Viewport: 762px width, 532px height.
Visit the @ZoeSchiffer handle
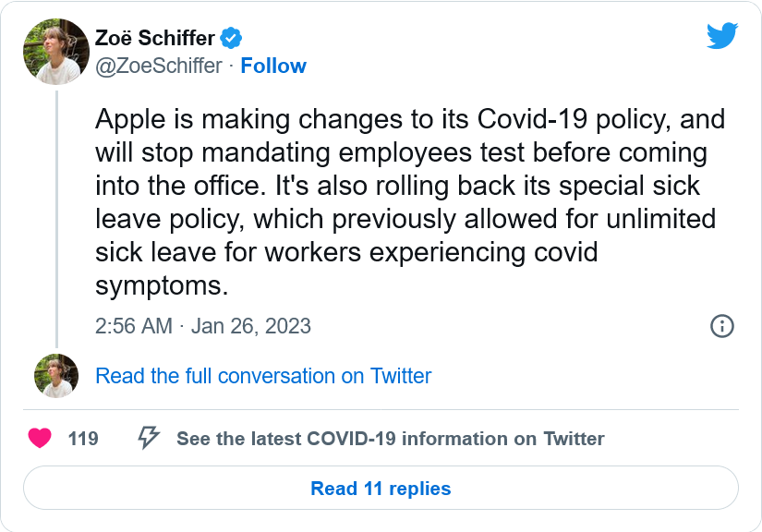point(159,66)
